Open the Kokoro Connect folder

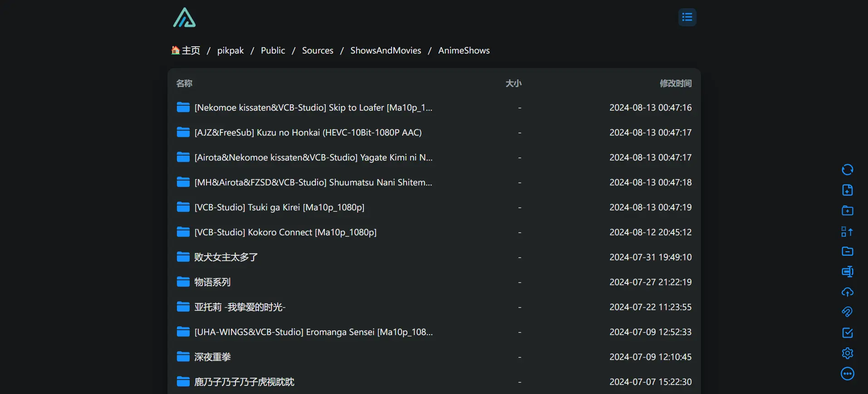[x=285, y=232]
